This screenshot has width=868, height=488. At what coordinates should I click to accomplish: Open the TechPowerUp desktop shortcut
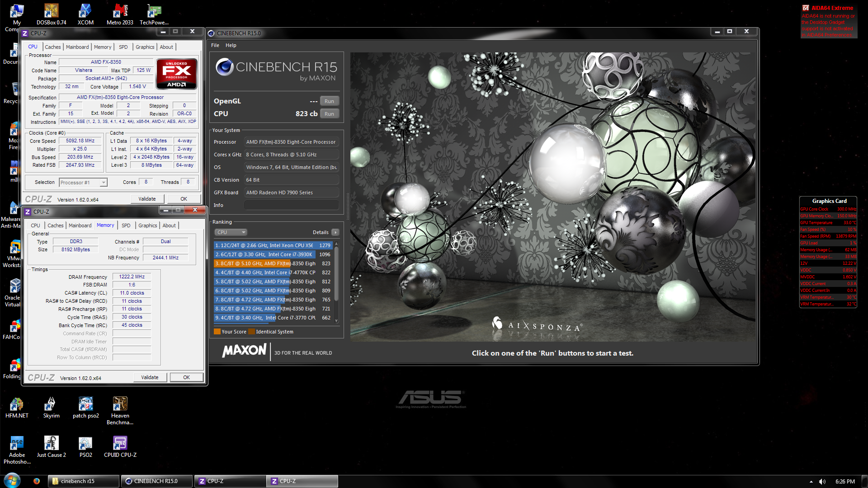(154, 14)
